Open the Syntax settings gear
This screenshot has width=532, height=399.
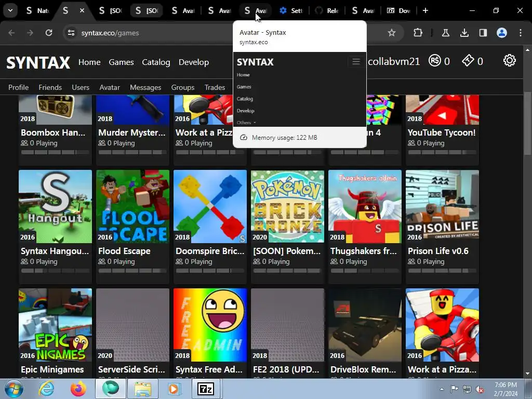(509, 61)
